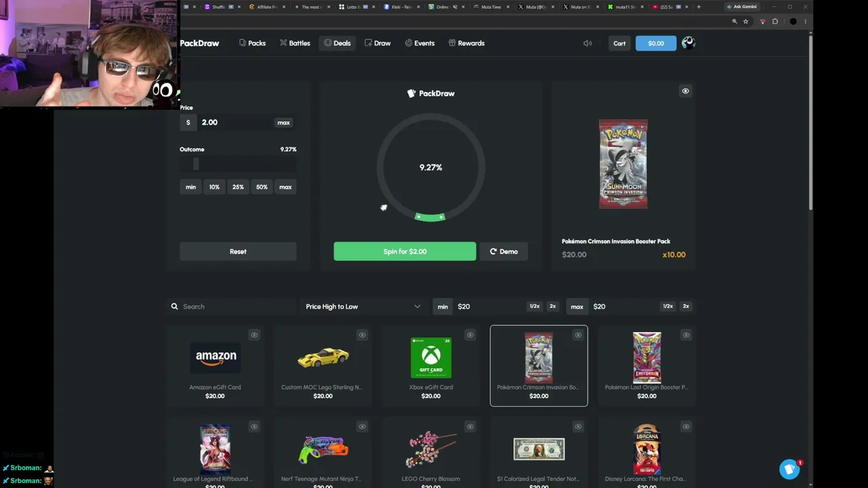Open the user profile avatar
868x488 pixels.
(688, 43)
